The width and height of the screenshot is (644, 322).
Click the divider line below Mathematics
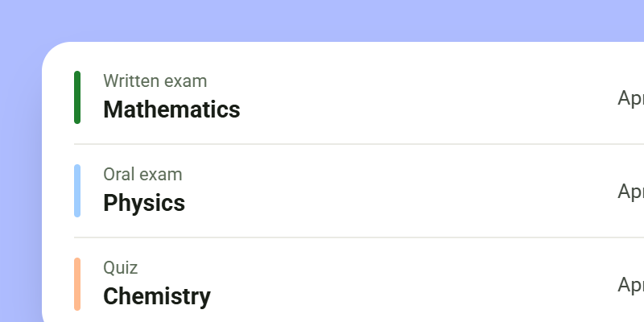(x=359, y=144)
